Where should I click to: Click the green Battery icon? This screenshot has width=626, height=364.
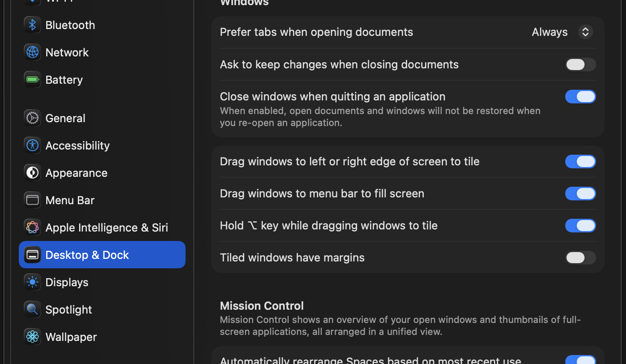click(32, 80)
